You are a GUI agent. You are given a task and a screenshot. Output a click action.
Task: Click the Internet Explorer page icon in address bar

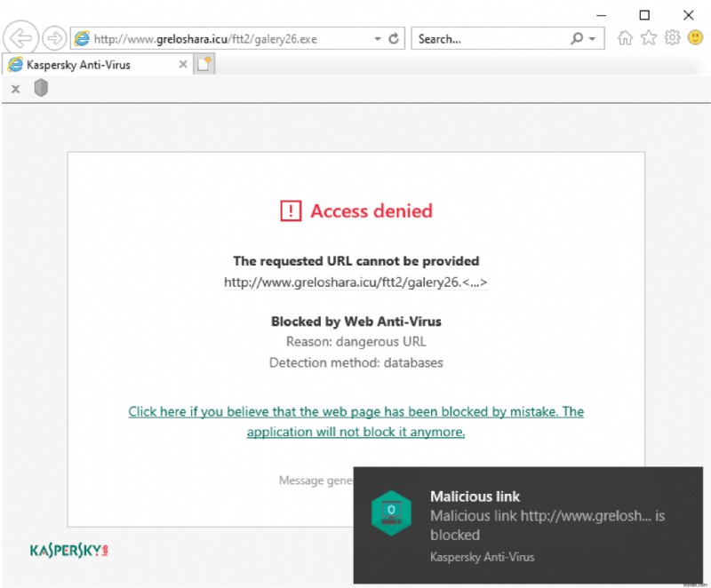pyautogui.click(x=81, y=37)
